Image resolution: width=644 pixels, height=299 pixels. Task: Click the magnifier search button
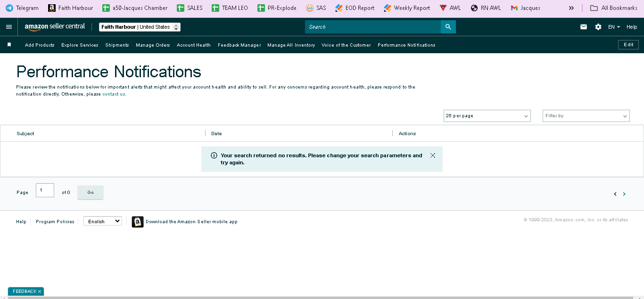pos(448,27)
